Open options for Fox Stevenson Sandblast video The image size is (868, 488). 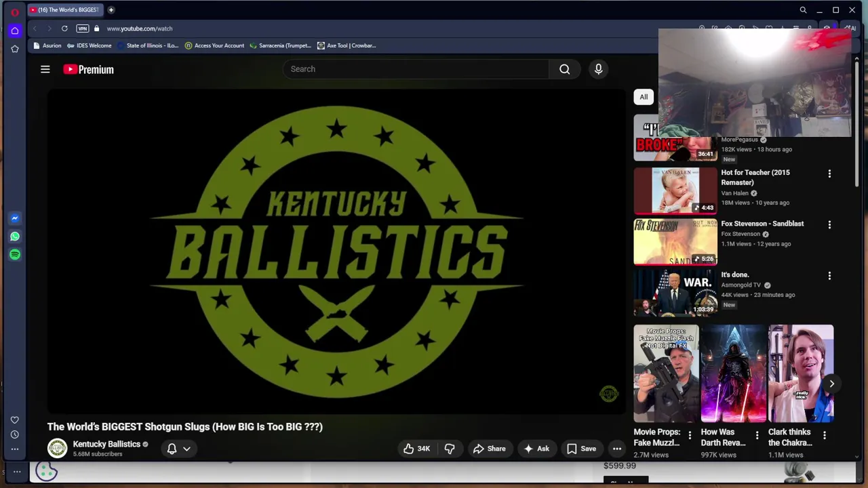(829, 224)
